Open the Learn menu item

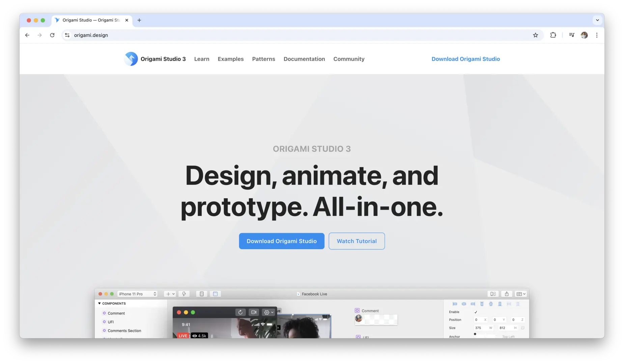pos(202,59)
